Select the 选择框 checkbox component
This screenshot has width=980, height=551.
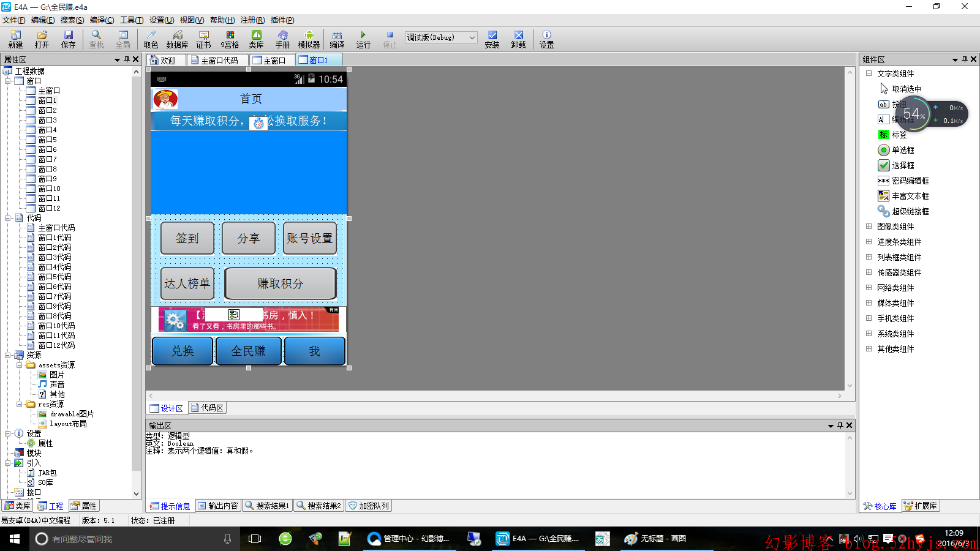902,165
